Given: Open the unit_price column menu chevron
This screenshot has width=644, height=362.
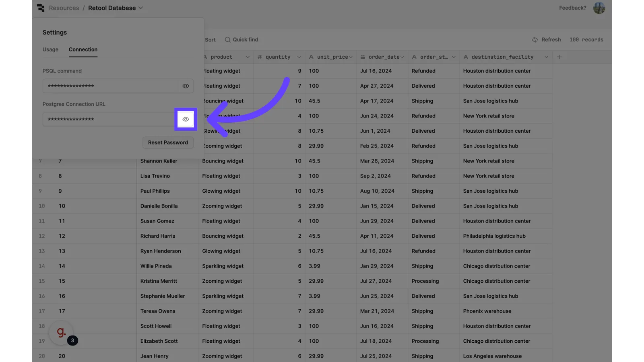Looking at the screenshot, I should (351, 57).
